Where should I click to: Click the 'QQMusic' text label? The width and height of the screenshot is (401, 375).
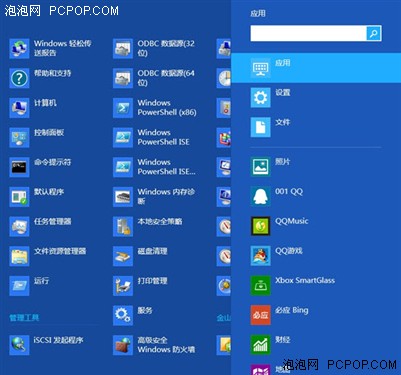[291, 221]
